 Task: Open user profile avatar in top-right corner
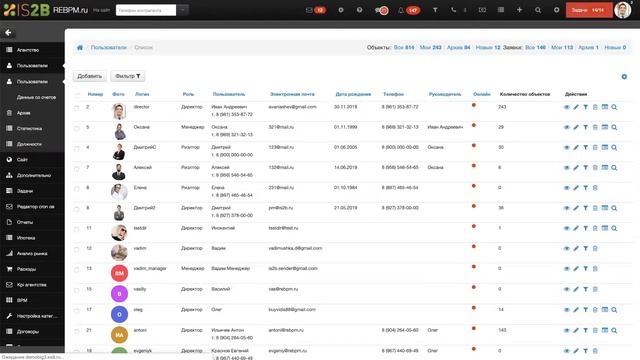(x=623, y=10)
